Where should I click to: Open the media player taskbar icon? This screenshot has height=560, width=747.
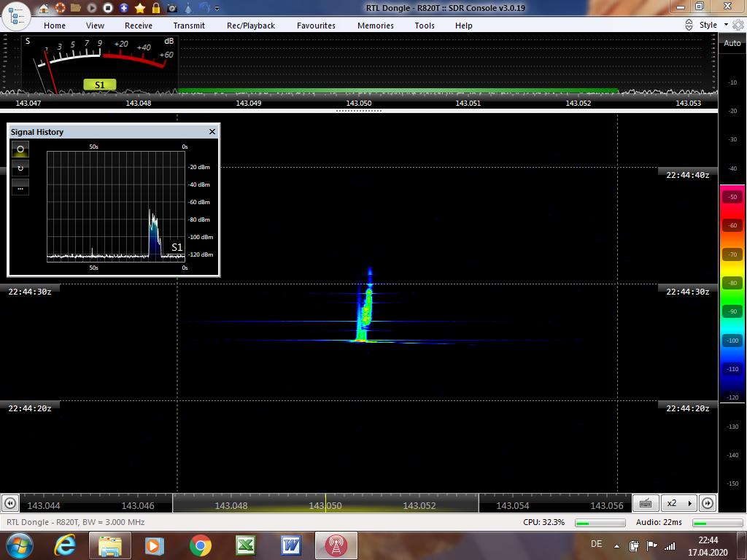(155, 545)
